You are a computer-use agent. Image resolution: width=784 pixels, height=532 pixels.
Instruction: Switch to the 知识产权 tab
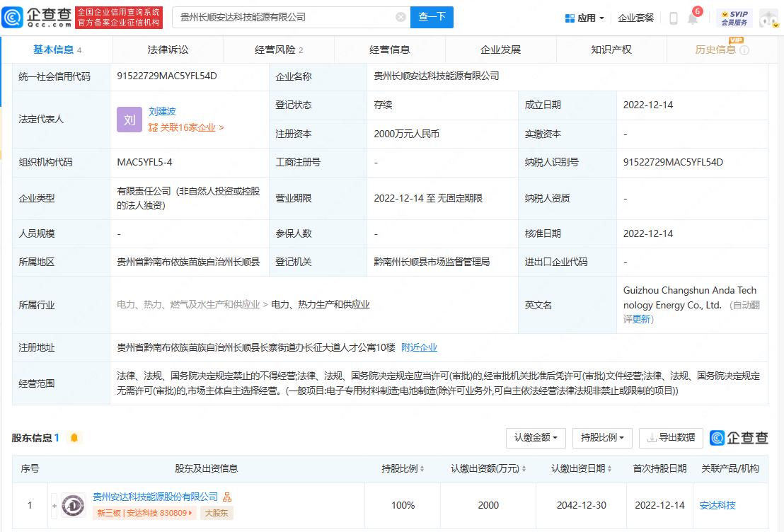pos(611,50)
